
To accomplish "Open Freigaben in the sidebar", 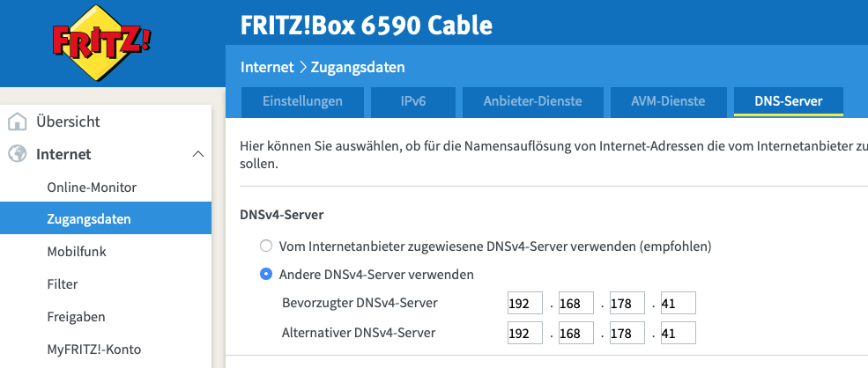I will click(77, 316).
